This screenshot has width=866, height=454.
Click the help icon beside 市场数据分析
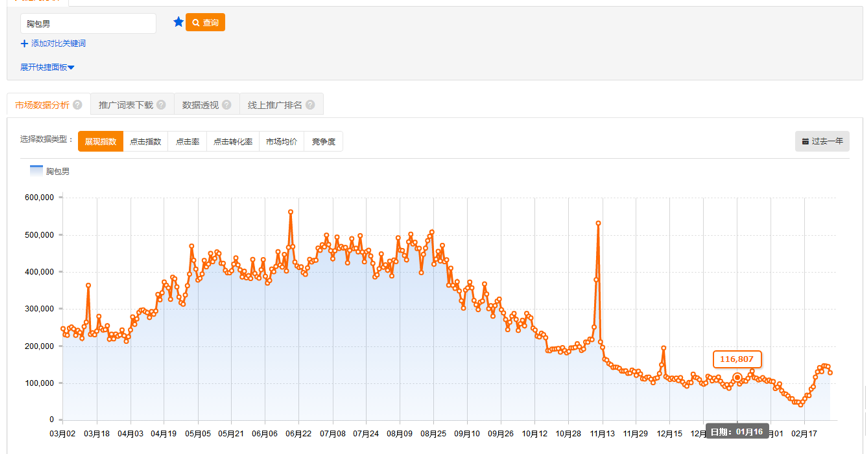(78, 105)
